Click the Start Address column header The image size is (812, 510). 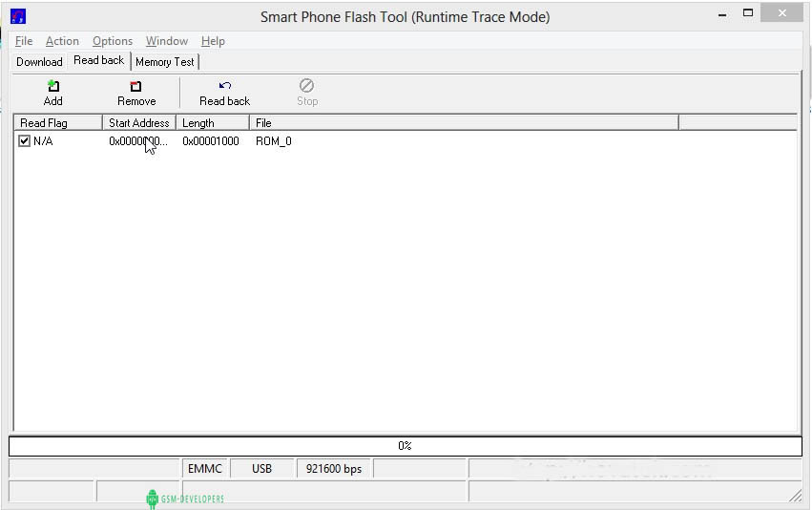click(139, 123)
